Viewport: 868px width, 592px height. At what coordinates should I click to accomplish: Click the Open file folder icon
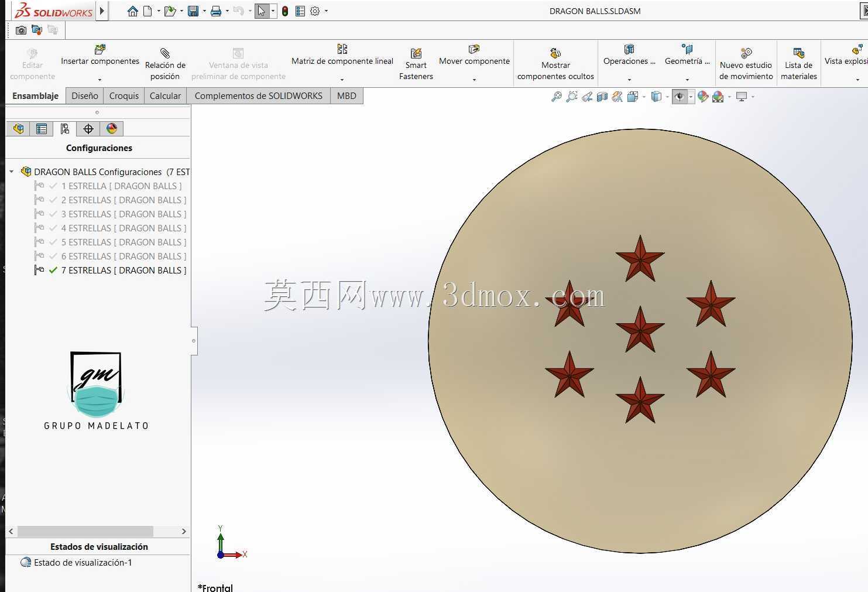click(170, 11)
